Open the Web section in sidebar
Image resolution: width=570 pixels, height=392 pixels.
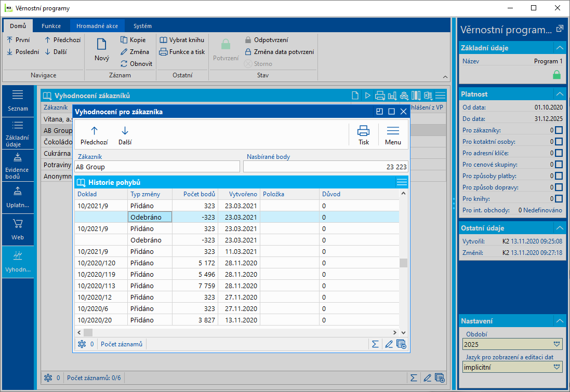tap(17, 229)
